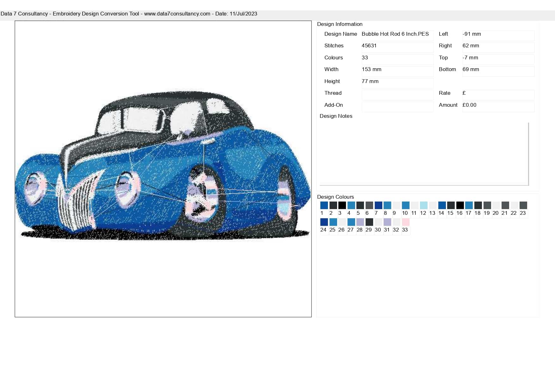
Task: Select colour swatch 29 charcoal
Action: pyautogui.click(x=369, y=222)
